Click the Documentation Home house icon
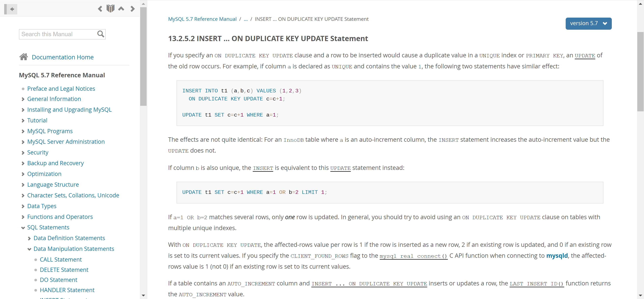644x299 pixels. tap(24, 57)
